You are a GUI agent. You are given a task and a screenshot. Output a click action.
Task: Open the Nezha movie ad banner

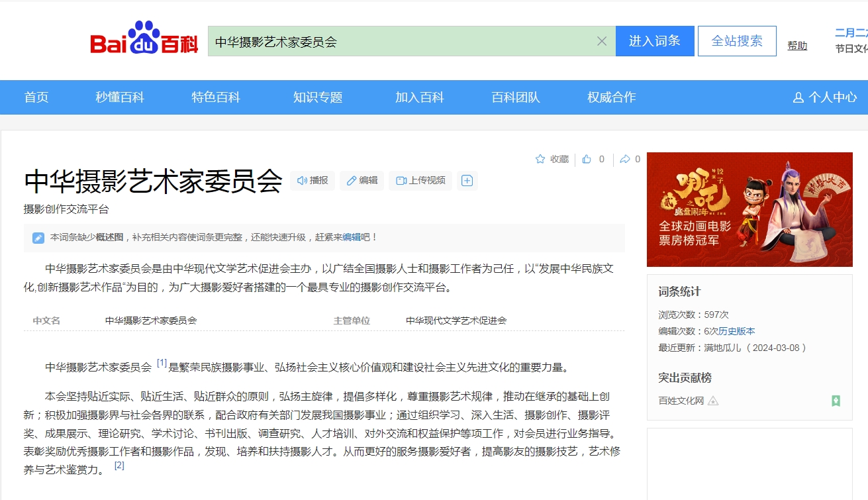pyautogui.click(x=749, y=209)
